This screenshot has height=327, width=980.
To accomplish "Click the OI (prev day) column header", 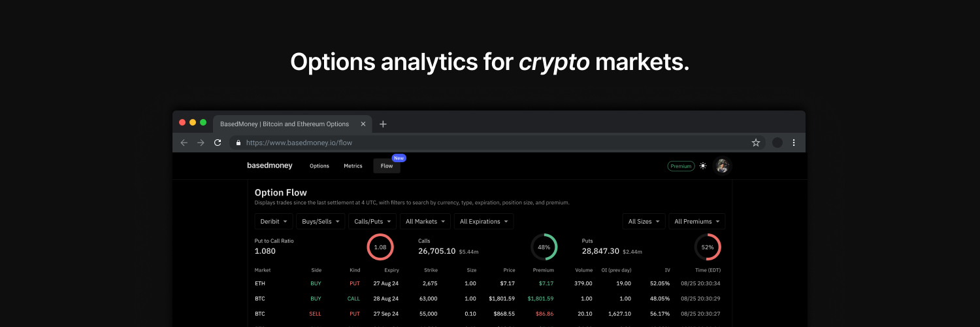I will pos(617,270).
